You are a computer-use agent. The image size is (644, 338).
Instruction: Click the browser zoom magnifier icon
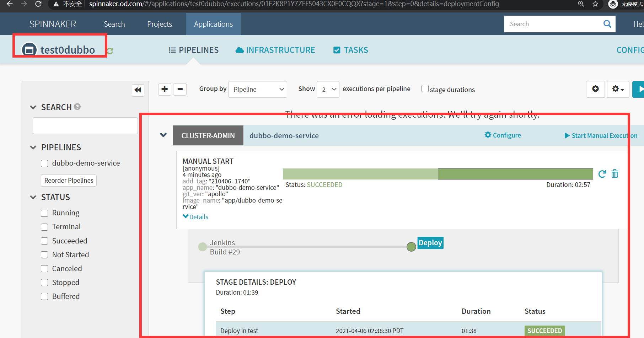(581, 4)
